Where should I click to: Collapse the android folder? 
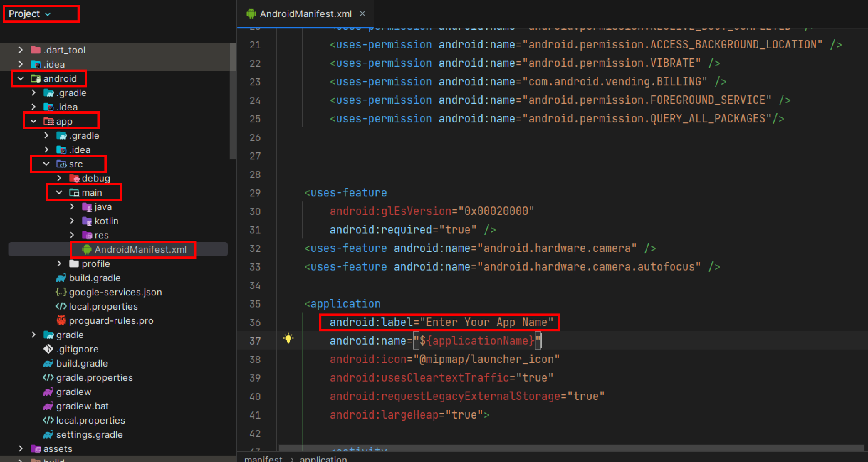point(21,78)
